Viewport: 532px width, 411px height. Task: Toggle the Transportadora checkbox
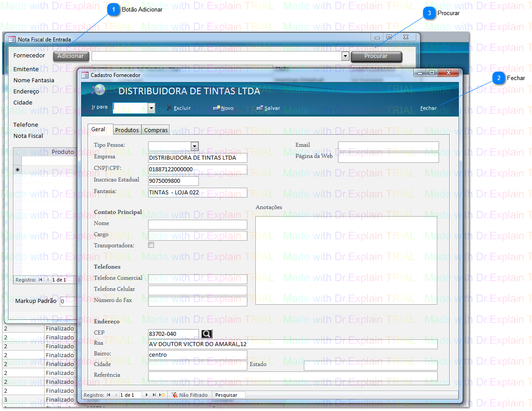(x=151, y=245)
